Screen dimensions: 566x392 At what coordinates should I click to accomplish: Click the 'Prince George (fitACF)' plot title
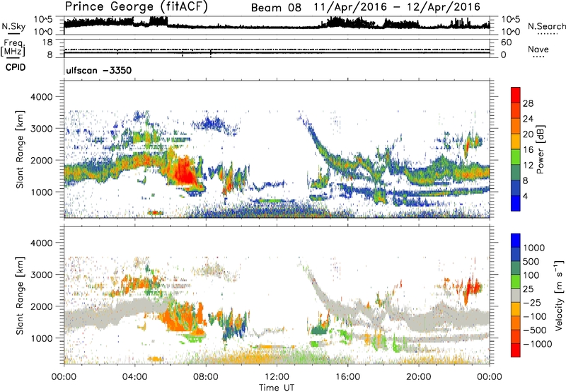coord(137,7)
